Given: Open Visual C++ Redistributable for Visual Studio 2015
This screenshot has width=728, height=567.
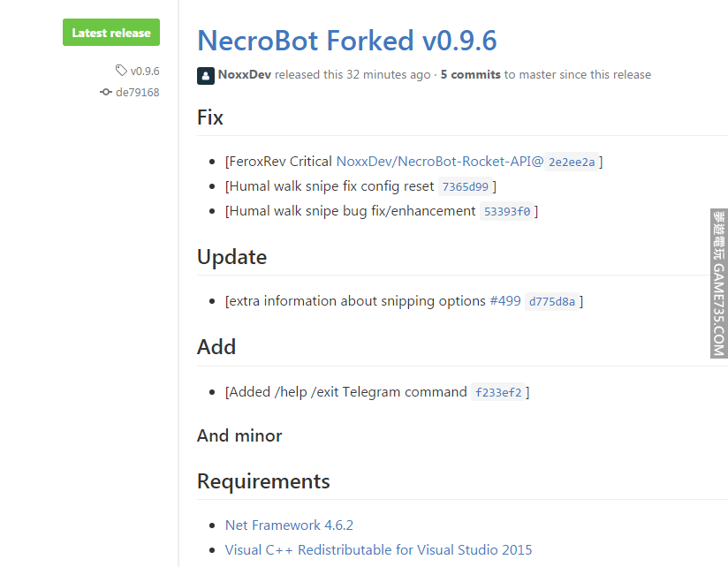Looking at the screenshot, I should (378, 550).
